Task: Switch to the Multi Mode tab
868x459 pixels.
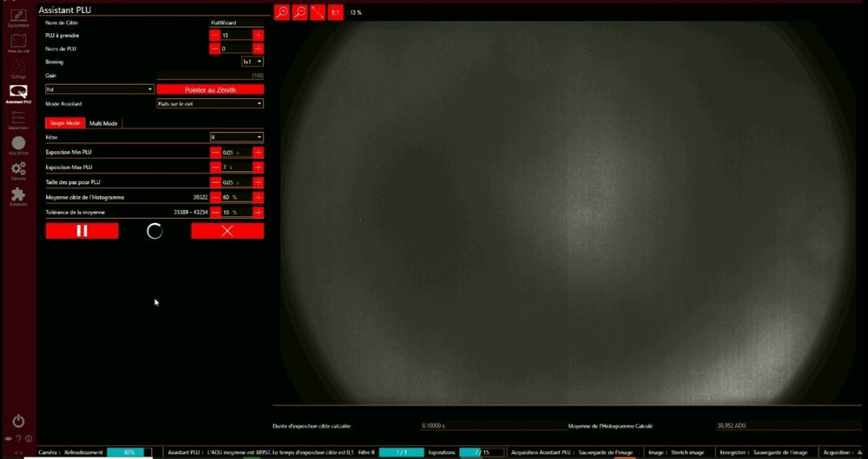Action: (103, 123)
